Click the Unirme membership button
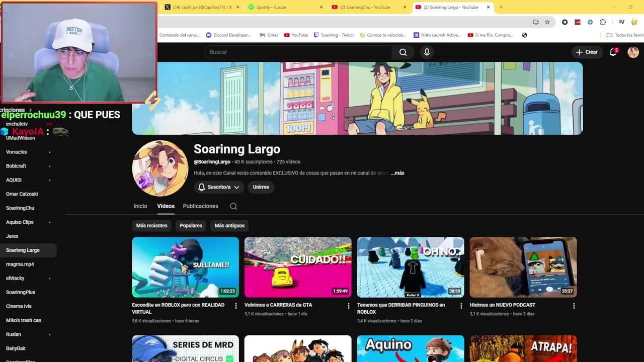The height and width of the screenshot is (362, 644). (x=261, y=187)
